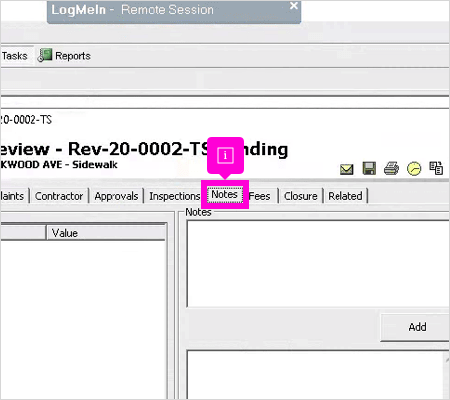Go to the Closure tab
450x400 pixels.
pos(301,196)
